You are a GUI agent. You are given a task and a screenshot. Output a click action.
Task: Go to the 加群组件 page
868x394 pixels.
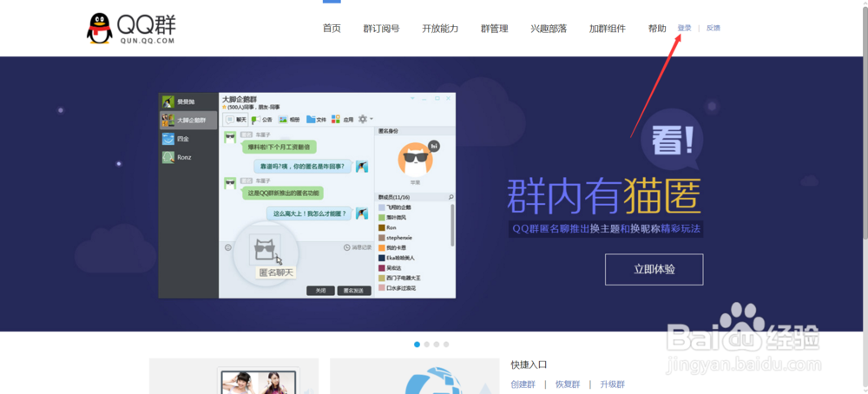(x=608, y=29)
